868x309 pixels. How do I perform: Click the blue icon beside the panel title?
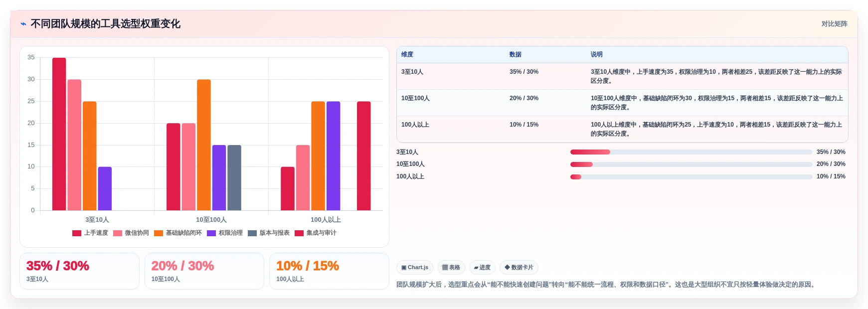23,24
